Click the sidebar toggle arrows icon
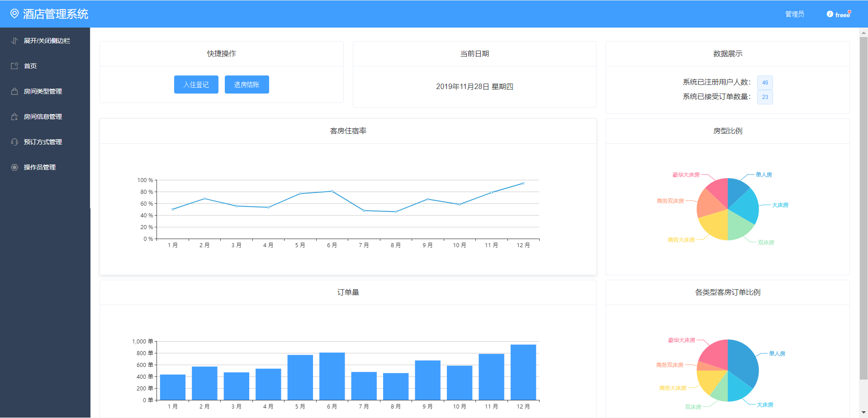This screenshot has height=418, width=868. [x=14, y=41]
